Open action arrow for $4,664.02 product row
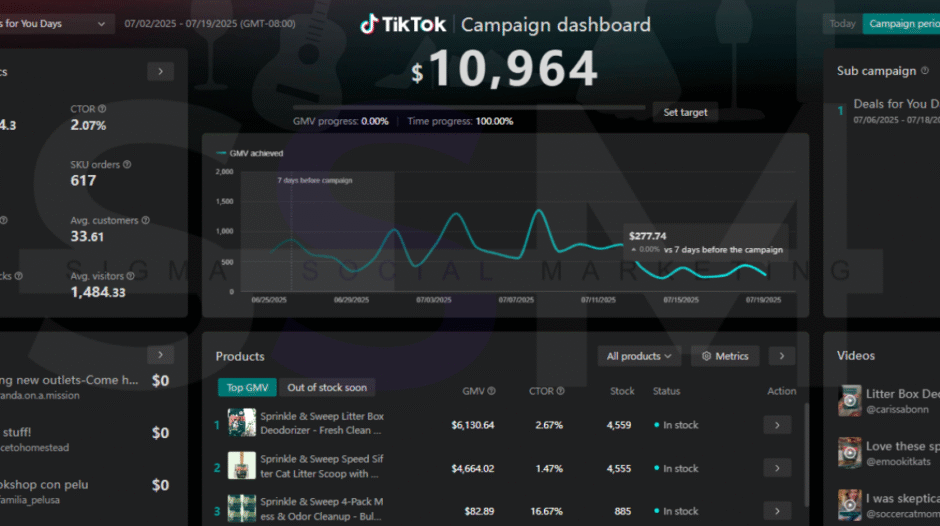 coord(777,468)
